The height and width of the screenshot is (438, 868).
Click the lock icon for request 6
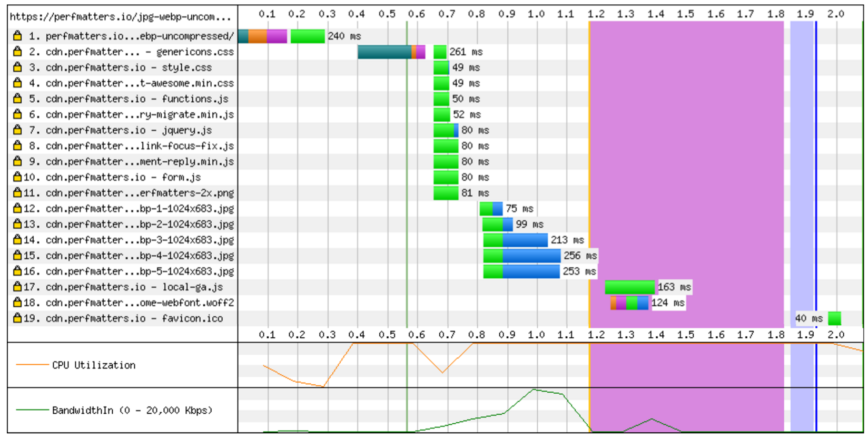pyautogui.click(x=17, y=114)
